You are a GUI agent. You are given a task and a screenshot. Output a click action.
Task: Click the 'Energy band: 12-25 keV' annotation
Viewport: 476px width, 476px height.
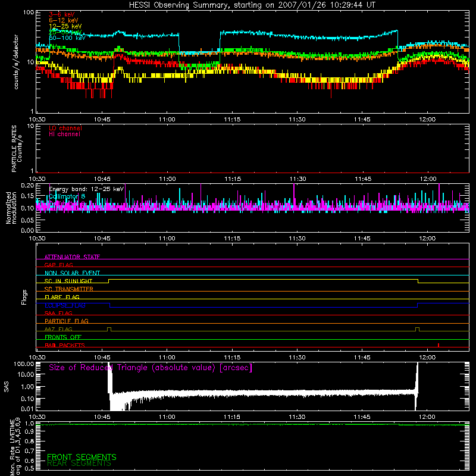(x=86, y=189)
